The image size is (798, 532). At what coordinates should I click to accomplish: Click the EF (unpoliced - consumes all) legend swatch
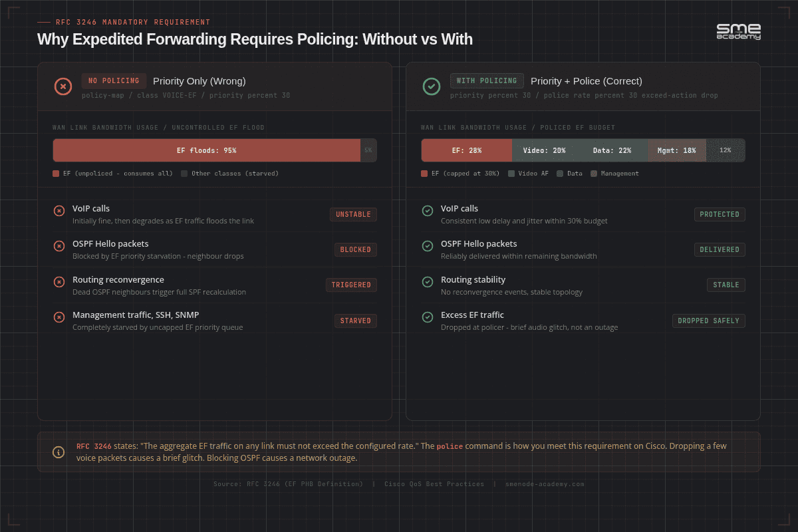point(56,174)
